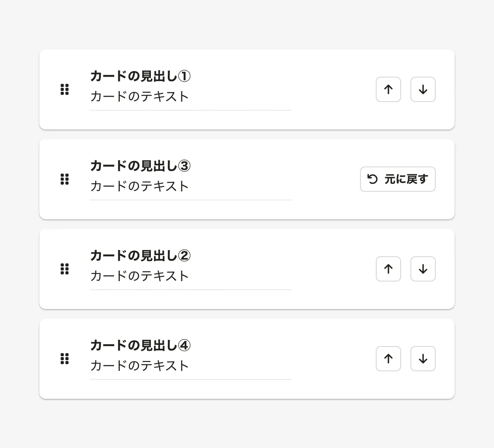The image size is (494, 448).
Task: Click カードのテキスト in card ④
Action: (x=139, y=366)
